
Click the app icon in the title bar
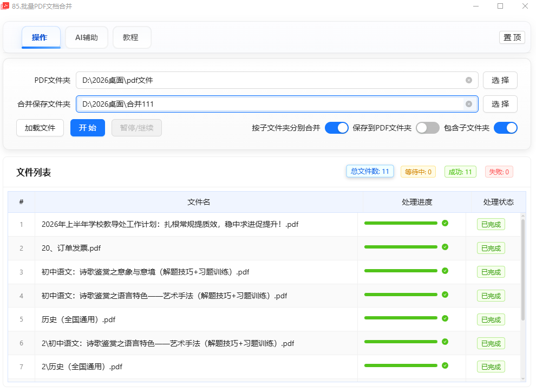(5, 6)
